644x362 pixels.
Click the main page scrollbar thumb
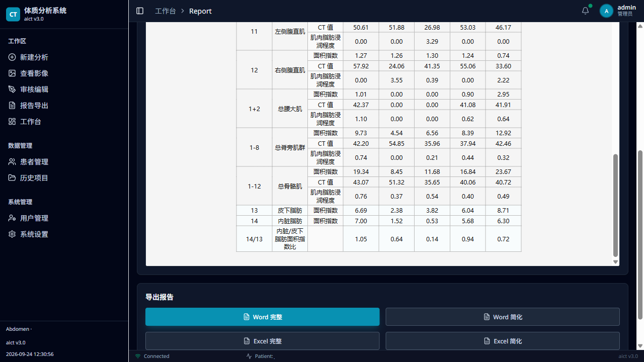tap(640, 234)
